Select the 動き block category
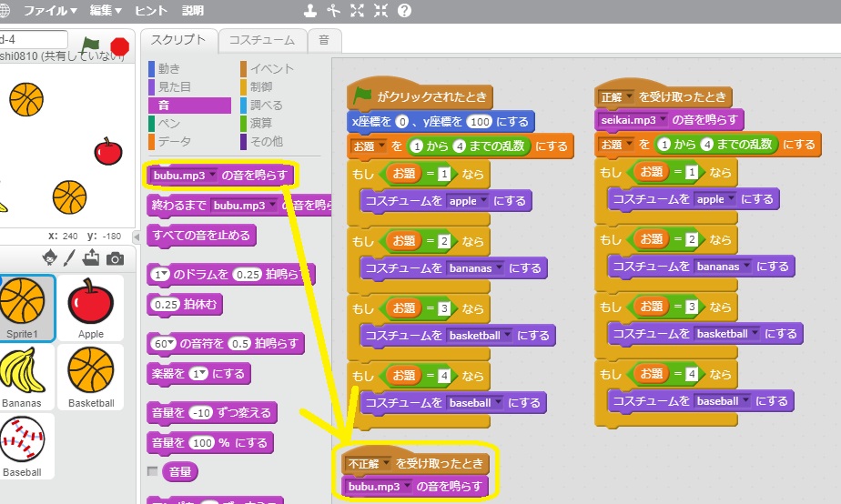This screenshot has width=841, height=504. (189, 68)
